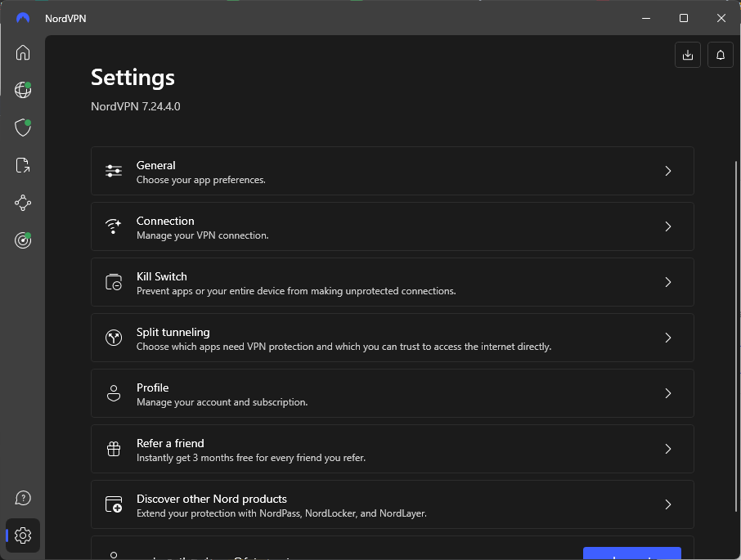Click the Settings page heading
741x560 pixels.
132,78
